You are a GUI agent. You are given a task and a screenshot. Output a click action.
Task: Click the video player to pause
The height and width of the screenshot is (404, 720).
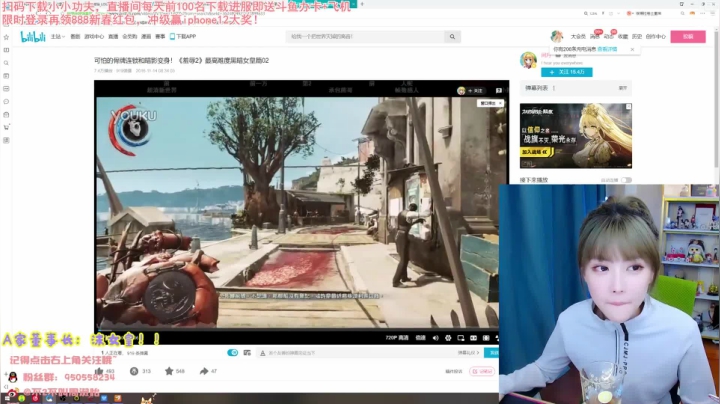[x=301, y=211]
